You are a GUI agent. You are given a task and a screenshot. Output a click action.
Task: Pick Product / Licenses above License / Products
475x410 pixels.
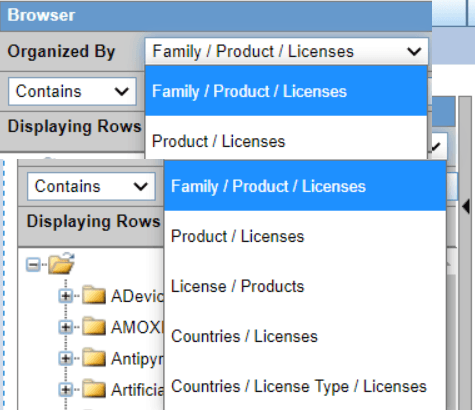click(x=305, y=236)
